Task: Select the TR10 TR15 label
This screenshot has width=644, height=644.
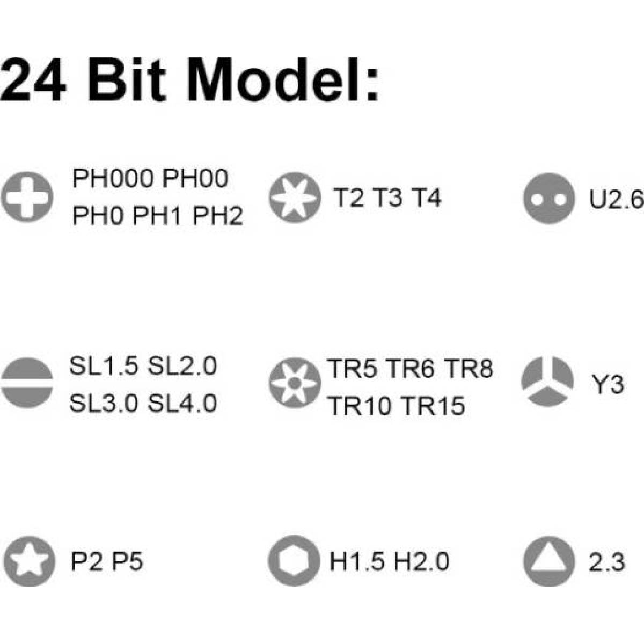Action: pos(396,406)
